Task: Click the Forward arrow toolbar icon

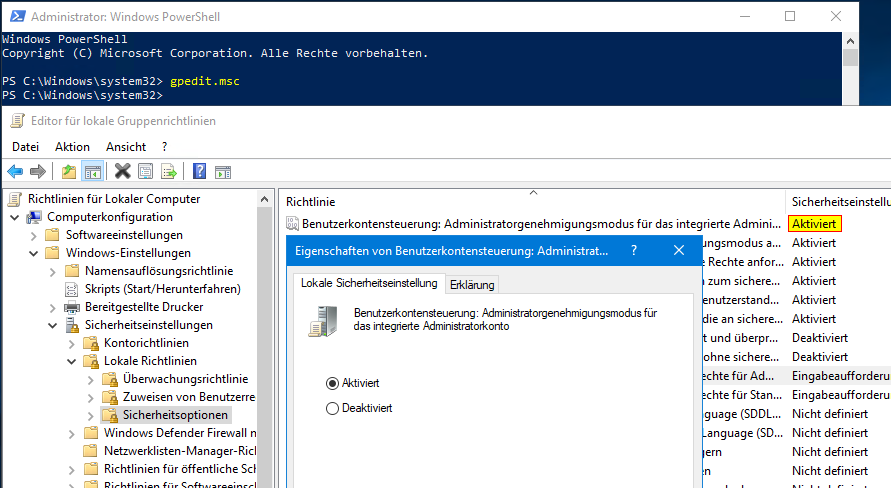Action: 37,172
